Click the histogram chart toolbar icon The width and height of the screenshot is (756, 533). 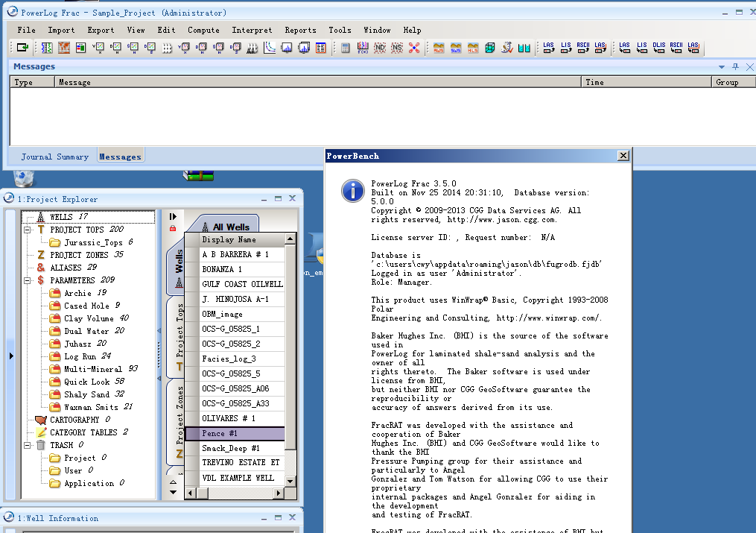click(287, 47)
